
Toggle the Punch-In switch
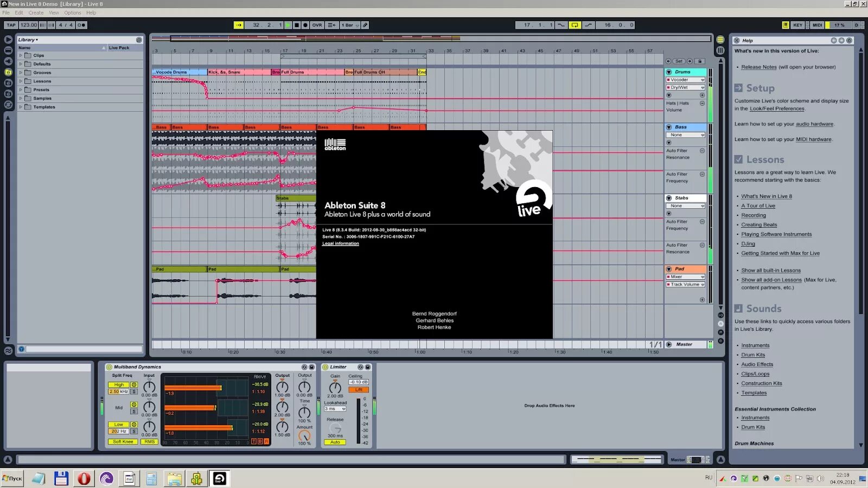click(561, 25)
